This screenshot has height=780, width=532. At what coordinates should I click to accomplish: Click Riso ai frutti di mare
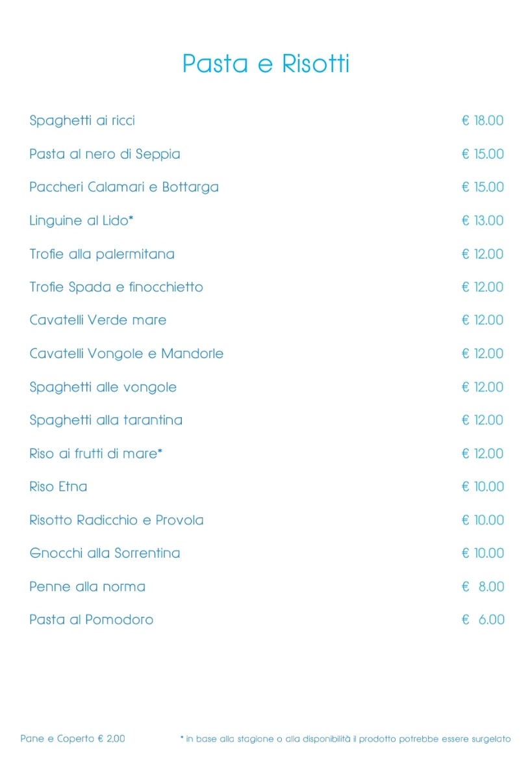tap(95, 454)
